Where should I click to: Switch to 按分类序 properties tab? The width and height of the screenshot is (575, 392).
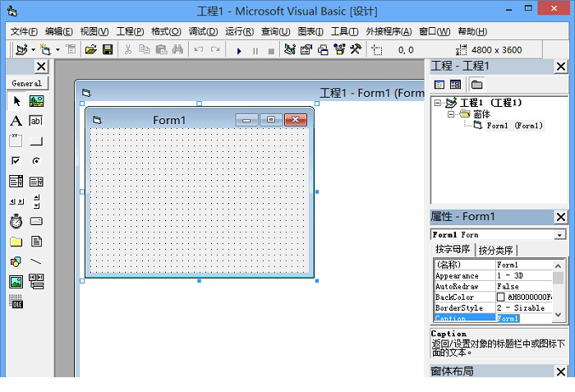pyautogui.click(x=495, y=251)
